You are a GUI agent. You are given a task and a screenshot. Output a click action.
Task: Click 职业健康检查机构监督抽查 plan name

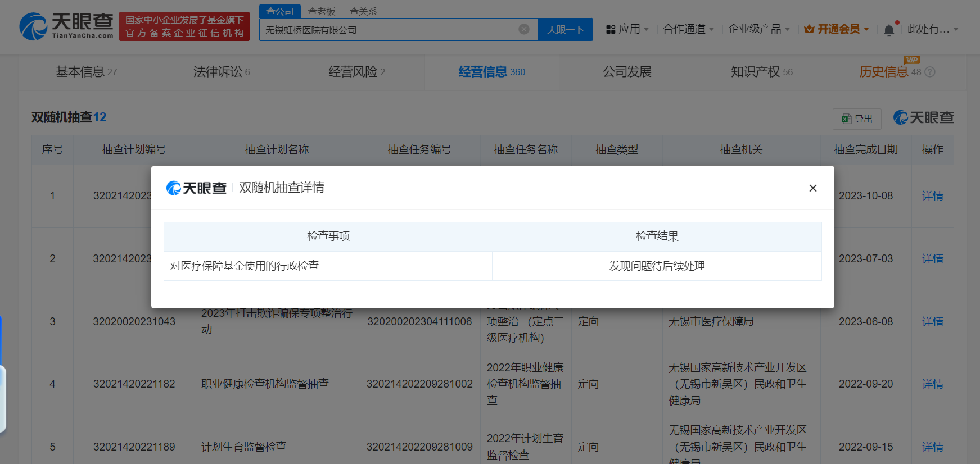pos(265,384)
